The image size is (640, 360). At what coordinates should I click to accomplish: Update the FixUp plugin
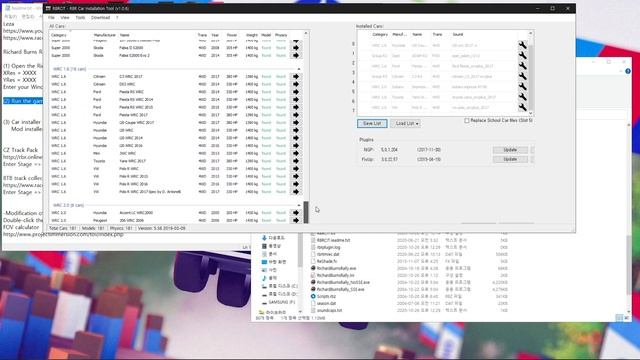pyautogui.click(x=510, y=159)
